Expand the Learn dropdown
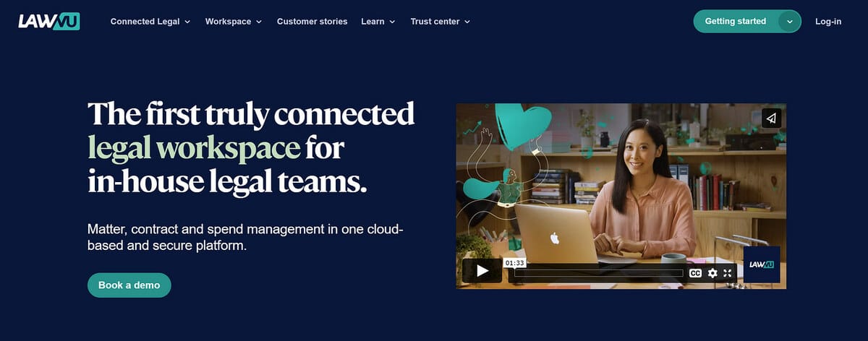 click(x=378, y=22)
